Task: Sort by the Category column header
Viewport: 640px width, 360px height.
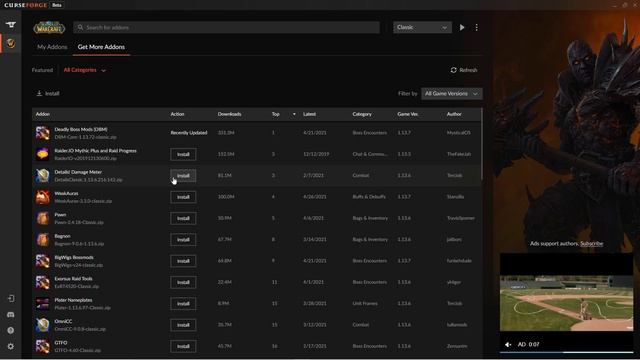Action: tap(362, 114)
